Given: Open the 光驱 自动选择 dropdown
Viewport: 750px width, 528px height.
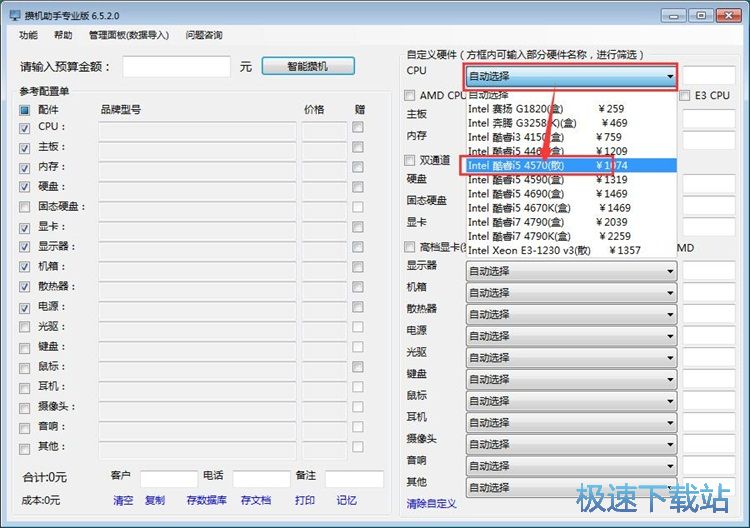Looking at the screenshot, I should 571,358.
